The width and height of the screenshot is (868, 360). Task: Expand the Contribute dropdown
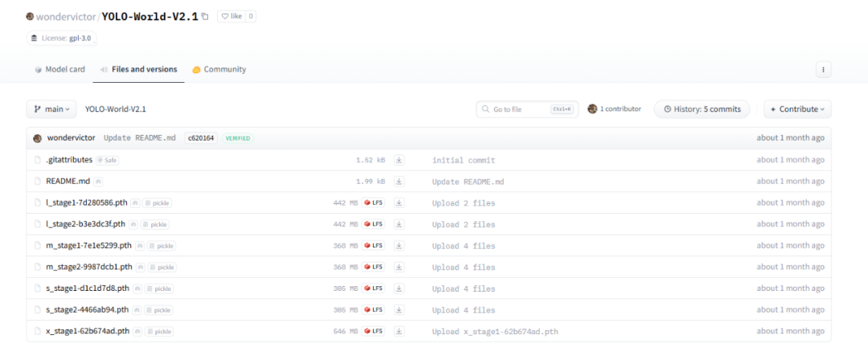(798, 109)
